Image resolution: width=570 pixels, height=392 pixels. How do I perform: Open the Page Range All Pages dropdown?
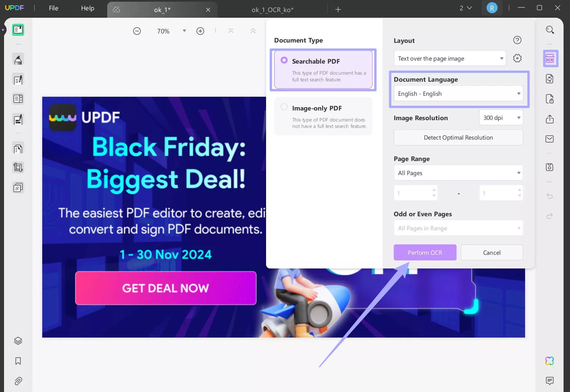pyautogui.click(x=458, y=173)
